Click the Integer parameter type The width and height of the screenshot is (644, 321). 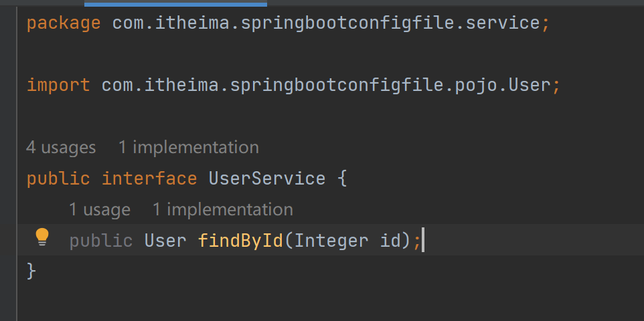[331, 241]
